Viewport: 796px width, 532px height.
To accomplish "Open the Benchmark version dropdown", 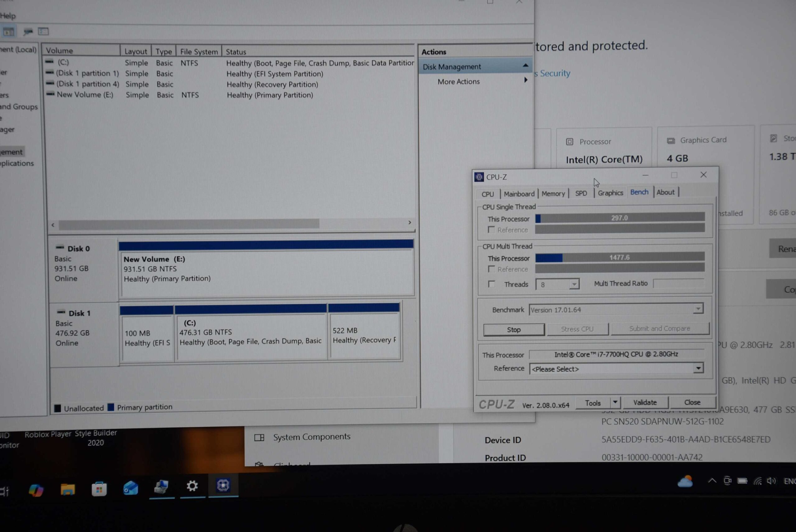I will pos(698,309).
